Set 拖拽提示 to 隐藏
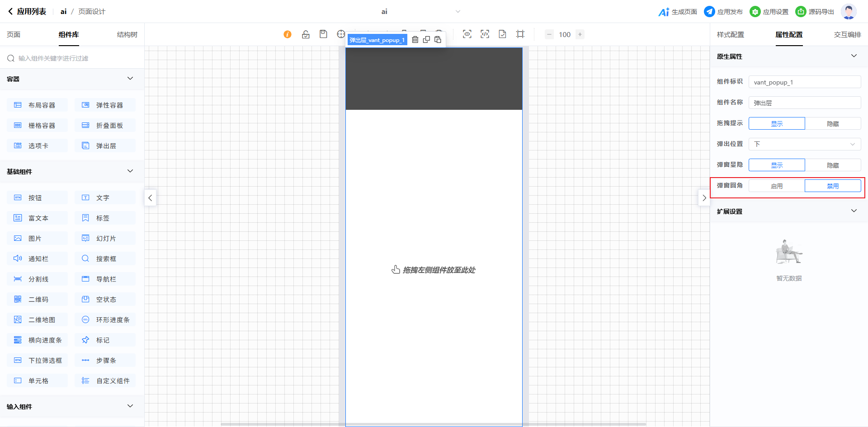 [833, 123]
